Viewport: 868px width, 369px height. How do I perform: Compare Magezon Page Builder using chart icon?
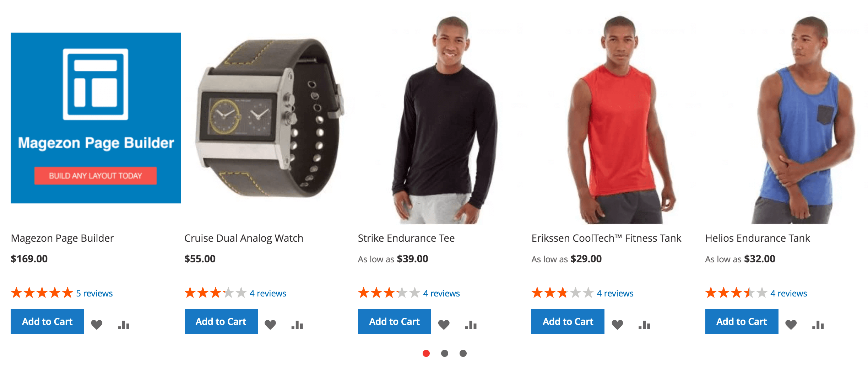pos(124,325)
